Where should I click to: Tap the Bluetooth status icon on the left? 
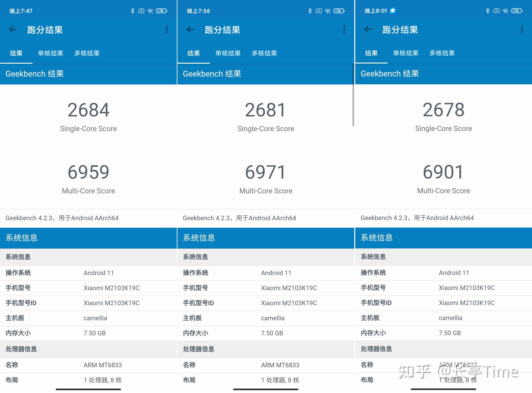(133, 10)
